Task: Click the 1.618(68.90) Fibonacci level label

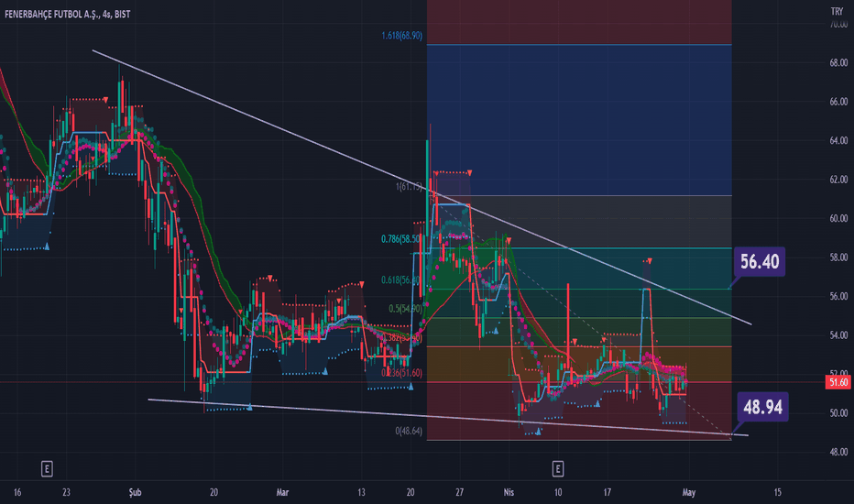Action: (x=401, y=36)
